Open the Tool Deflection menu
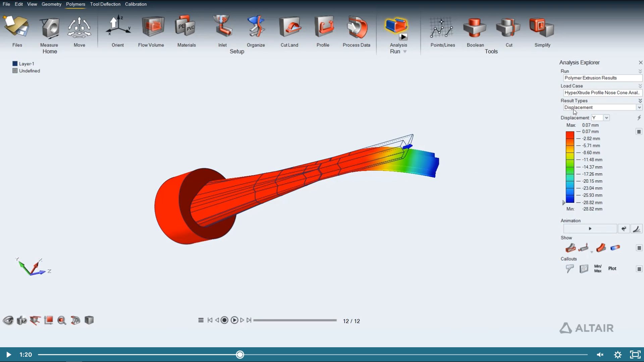This screenshot has width=644, height=362. pyautogui.click(x=105, y=4)
